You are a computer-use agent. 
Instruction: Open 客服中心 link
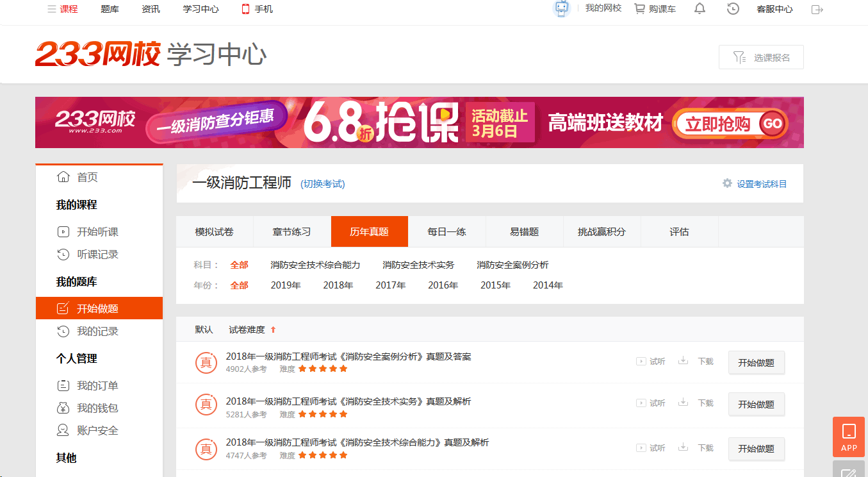[x=774, y=9]
